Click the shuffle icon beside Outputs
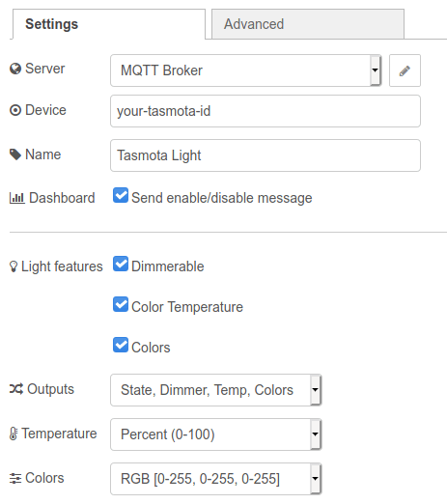 click(x=16, y=389)
